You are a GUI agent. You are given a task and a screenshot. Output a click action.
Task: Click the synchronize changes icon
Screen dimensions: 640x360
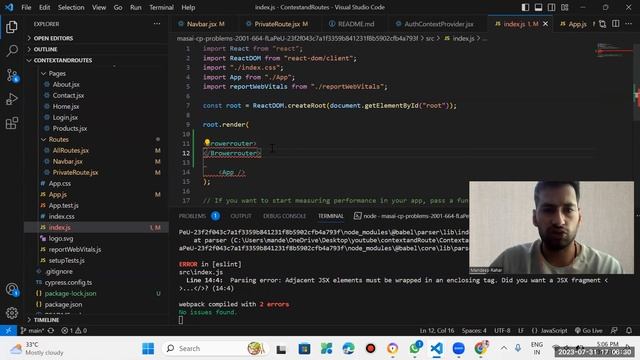51,330
